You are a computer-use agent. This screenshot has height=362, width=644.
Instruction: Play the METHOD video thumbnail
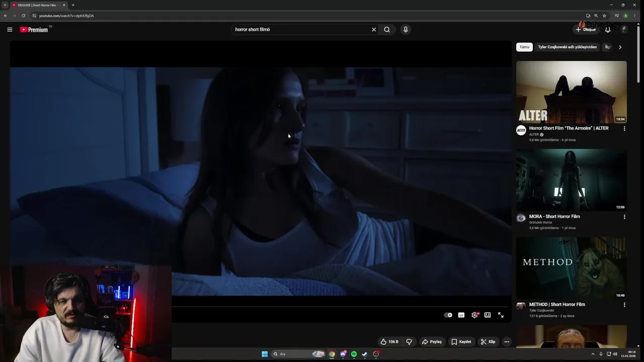tap(572, 268)
